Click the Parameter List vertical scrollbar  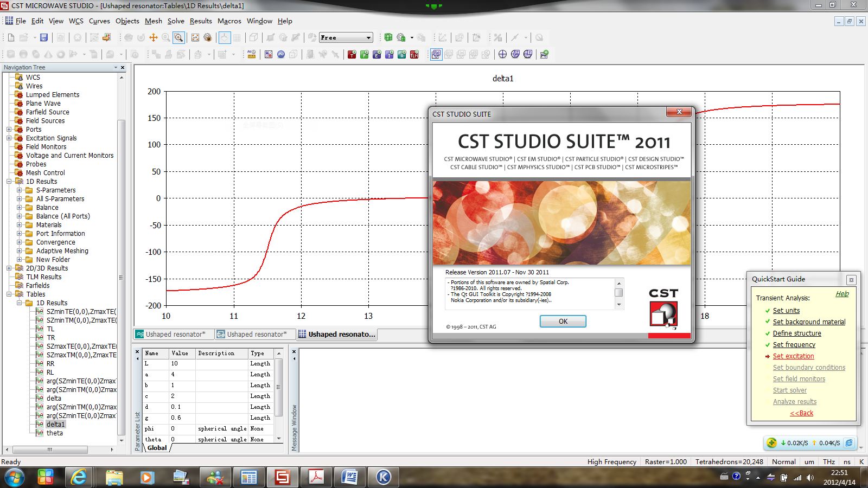pos(279,396)
